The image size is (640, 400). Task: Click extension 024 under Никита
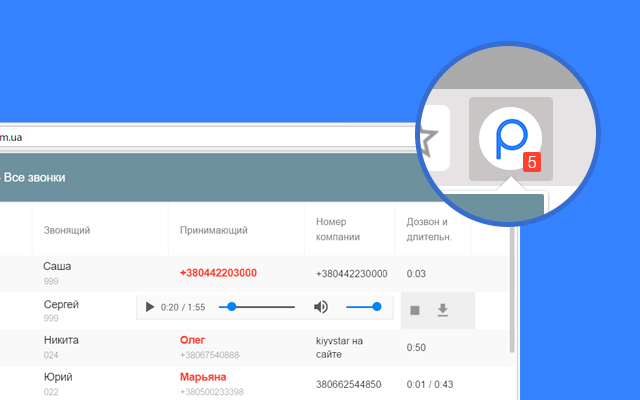[51, 355]
